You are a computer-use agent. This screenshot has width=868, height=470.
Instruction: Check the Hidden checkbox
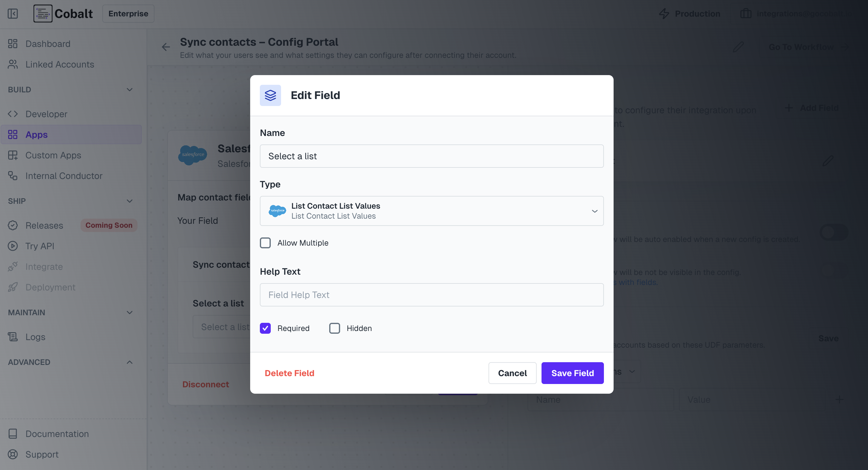point(335,328)
